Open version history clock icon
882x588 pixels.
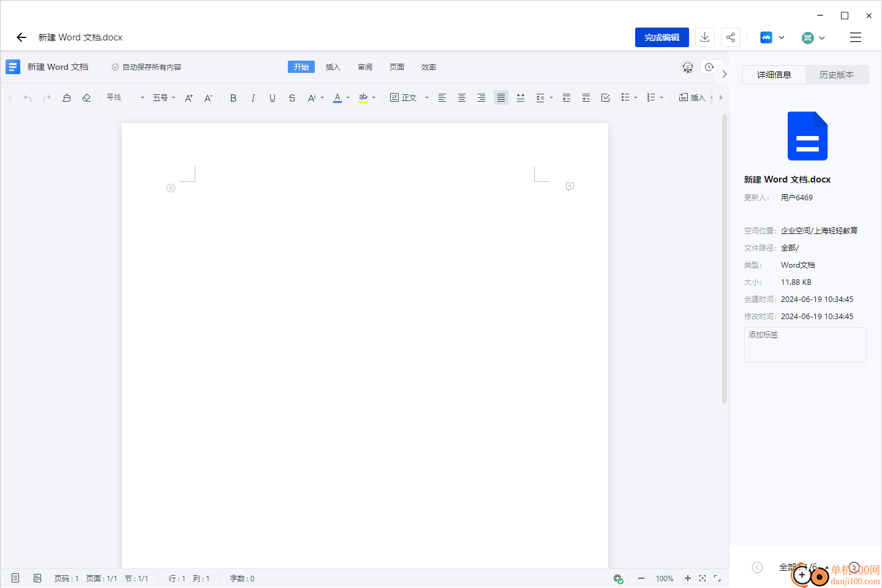coord(709,67)
